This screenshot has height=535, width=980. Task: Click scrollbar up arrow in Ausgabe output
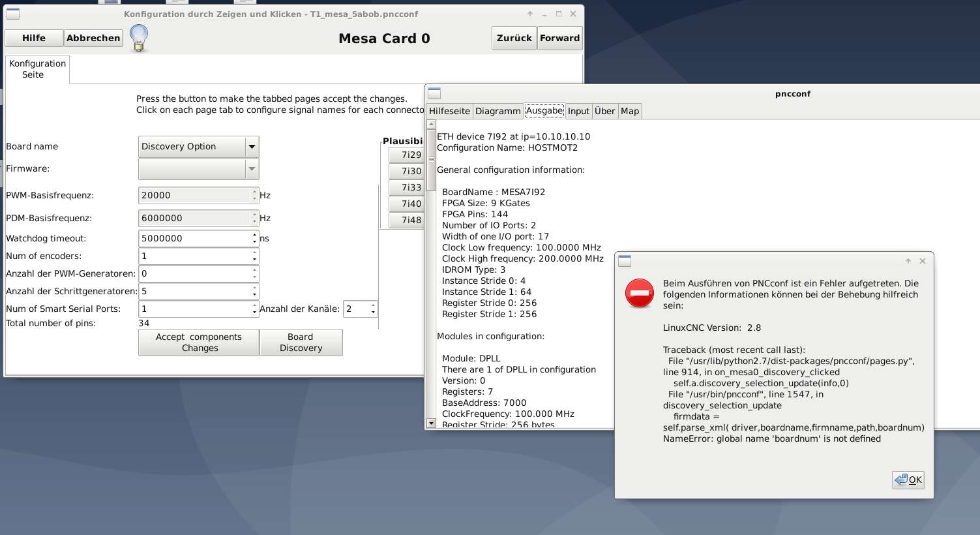pos(431,124)
